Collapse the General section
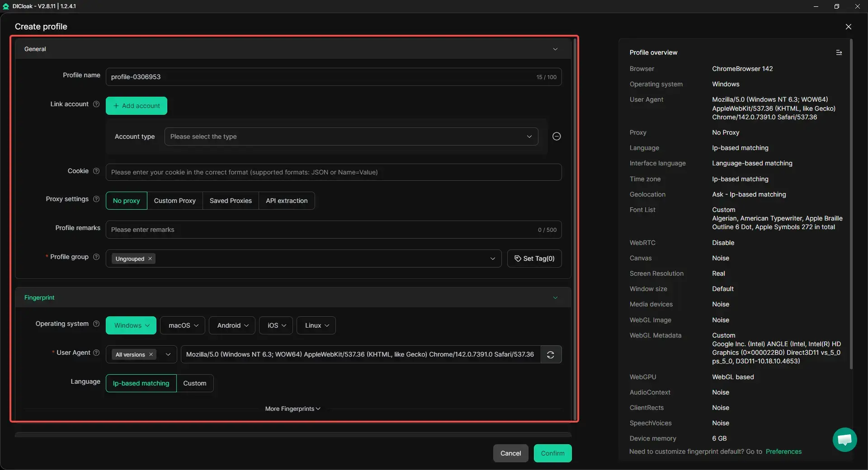 (555, 49)
